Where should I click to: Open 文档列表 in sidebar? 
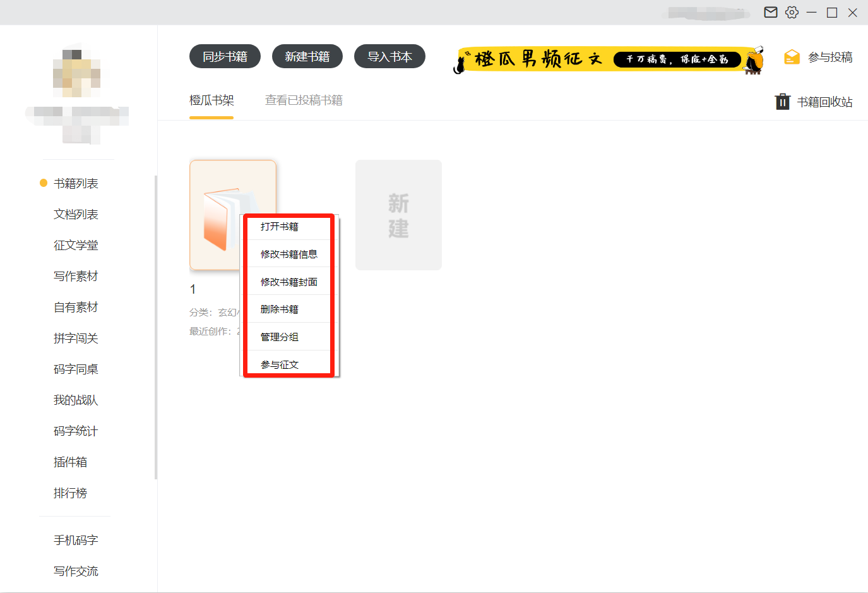[76, 214]
